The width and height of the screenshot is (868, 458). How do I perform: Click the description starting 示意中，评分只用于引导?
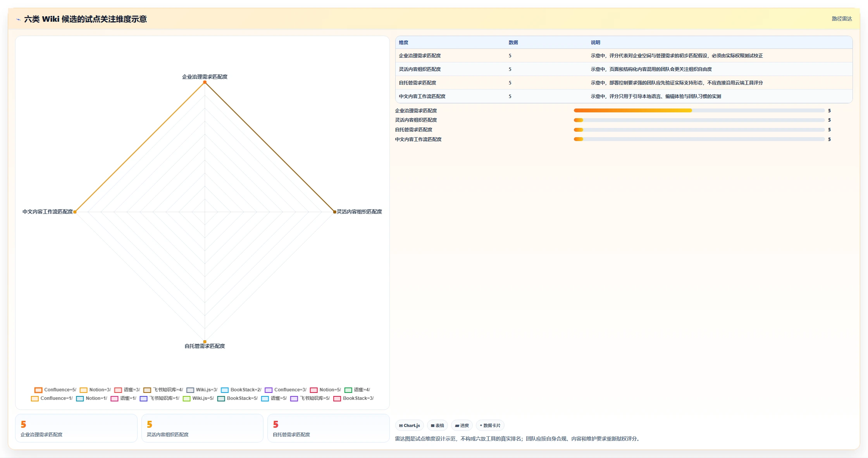click(656, 96)
